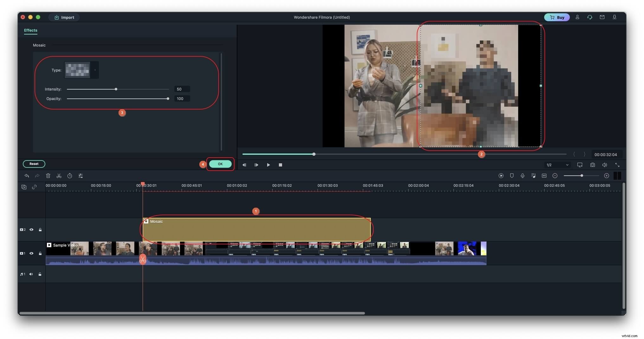Switch to the Effects tab
The width and height of the screenshot is (644, 339).
[30, 30]
